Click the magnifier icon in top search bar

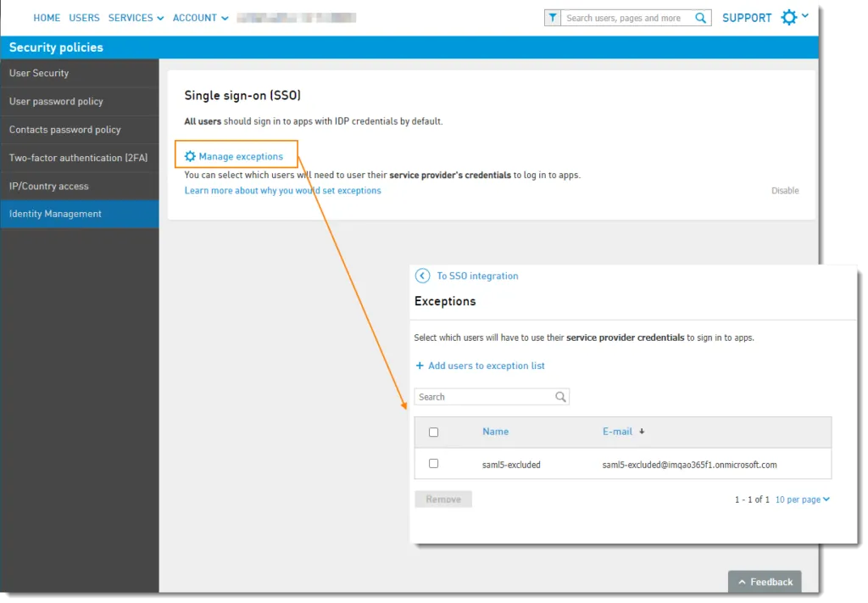tap(700, 18)
